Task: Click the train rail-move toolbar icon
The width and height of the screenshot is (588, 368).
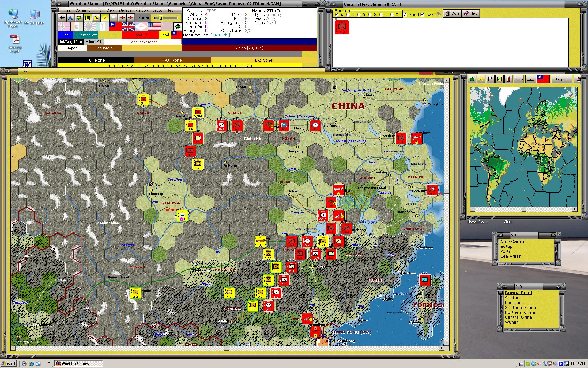Action: [62, 18]
